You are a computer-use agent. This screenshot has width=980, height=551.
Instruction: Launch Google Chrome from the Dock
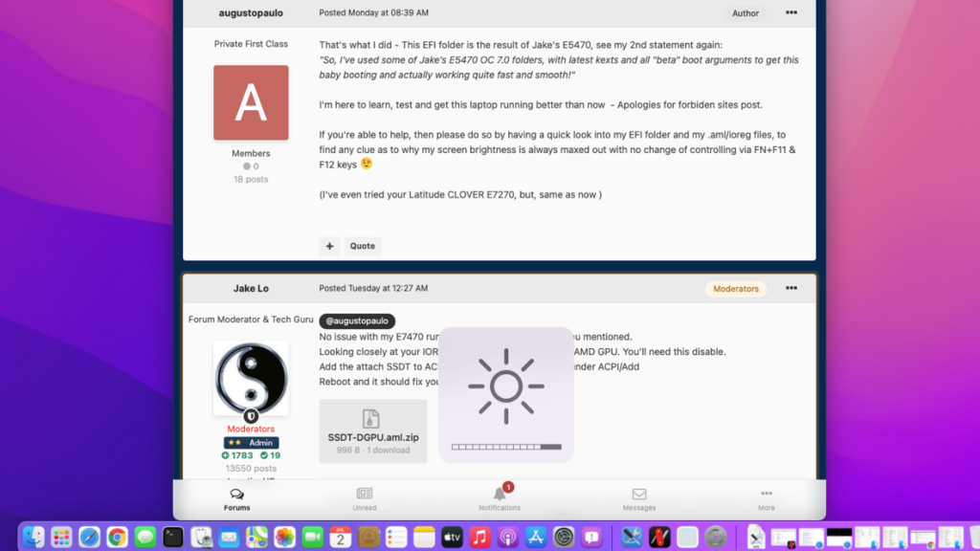click(117, 538)
